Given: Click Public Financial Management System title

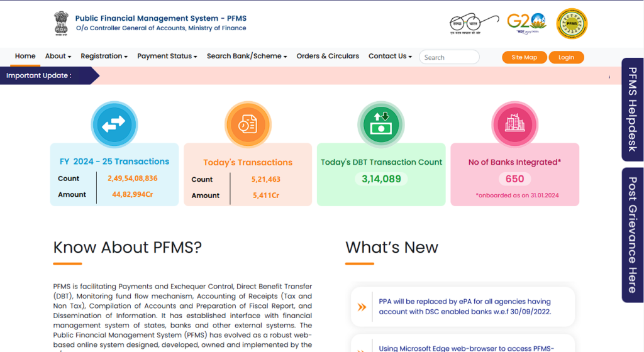Looking at the screenshot, I should point(161,18).
